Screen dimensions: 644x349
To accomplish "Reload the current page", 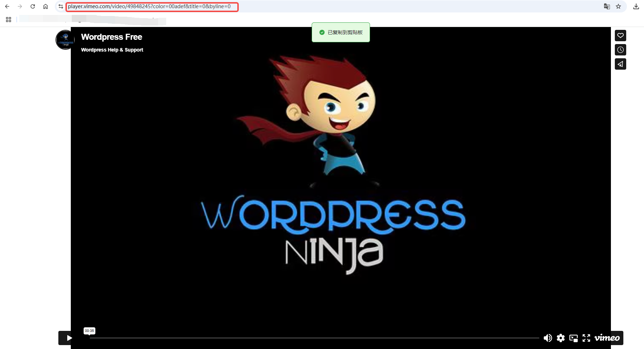I will pos(33,6).
